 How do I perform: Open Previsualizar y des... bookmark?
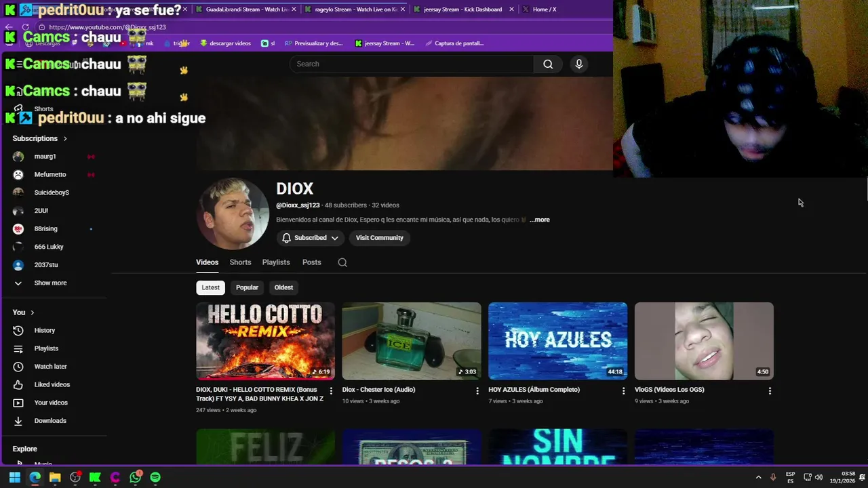(313, 43)
